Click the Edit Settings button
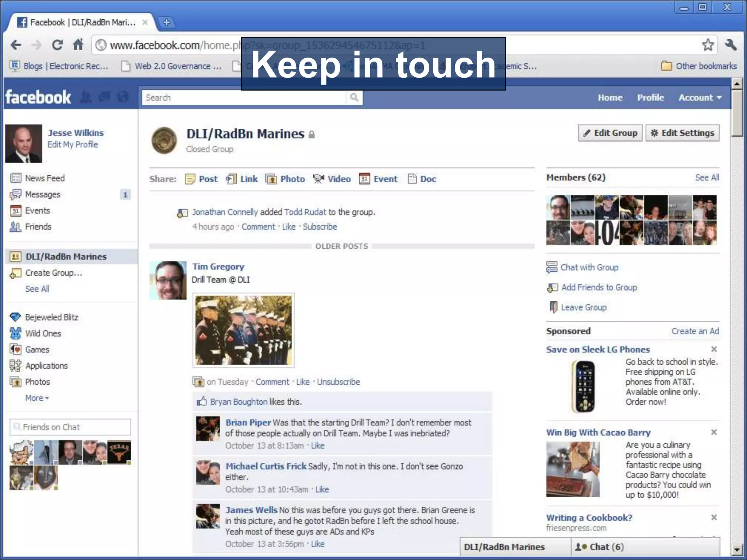The height and width of the screenshot is (560, 747). 682,133
